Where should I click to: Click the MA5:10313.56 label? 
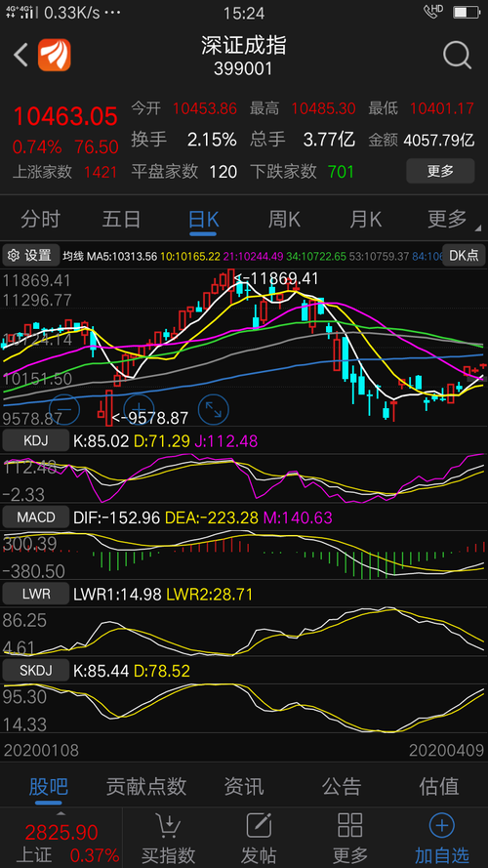point(122,257)
